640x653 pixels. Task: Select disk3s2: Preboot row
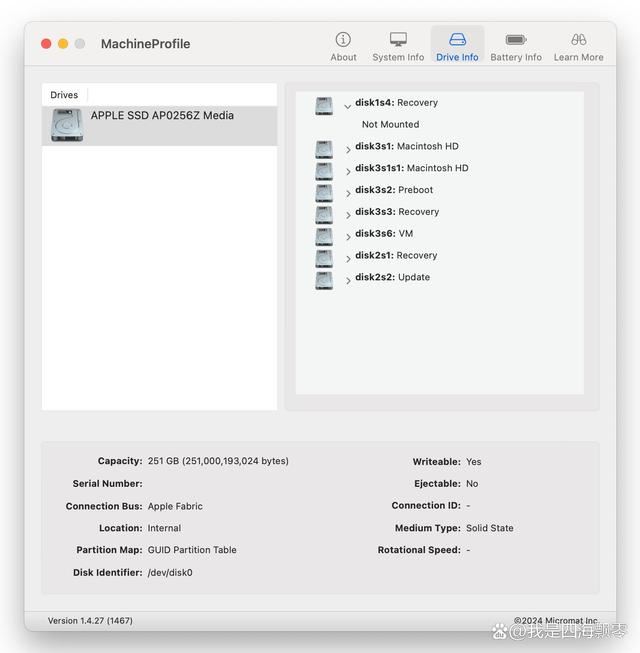tap(394, 189)
